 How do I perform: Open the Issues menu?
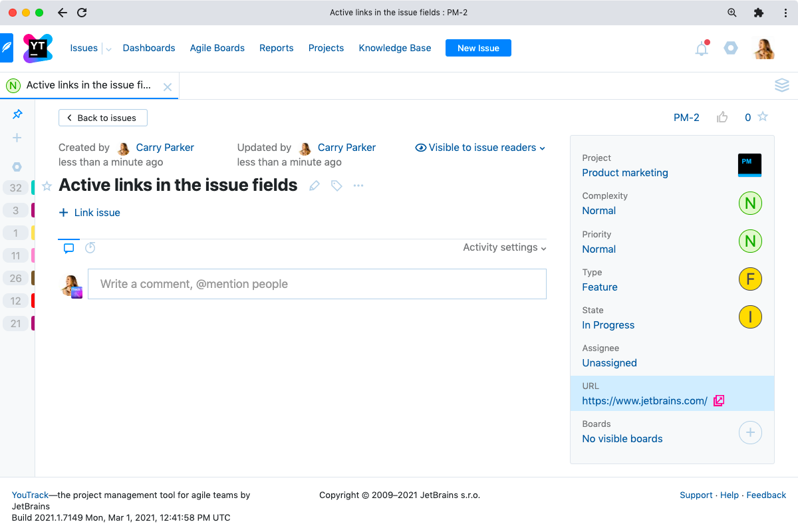click(x=84, y=48)
